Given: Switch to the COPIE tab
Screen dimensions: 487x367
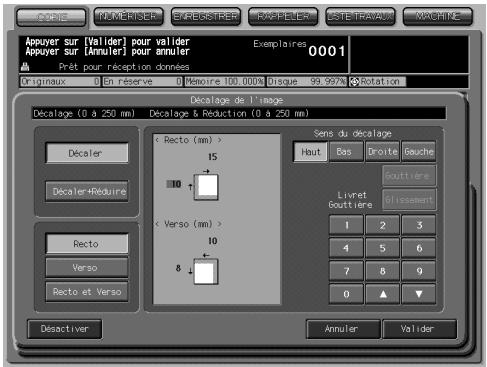Looking at the screenshot, I should click(x=52, y=17).
